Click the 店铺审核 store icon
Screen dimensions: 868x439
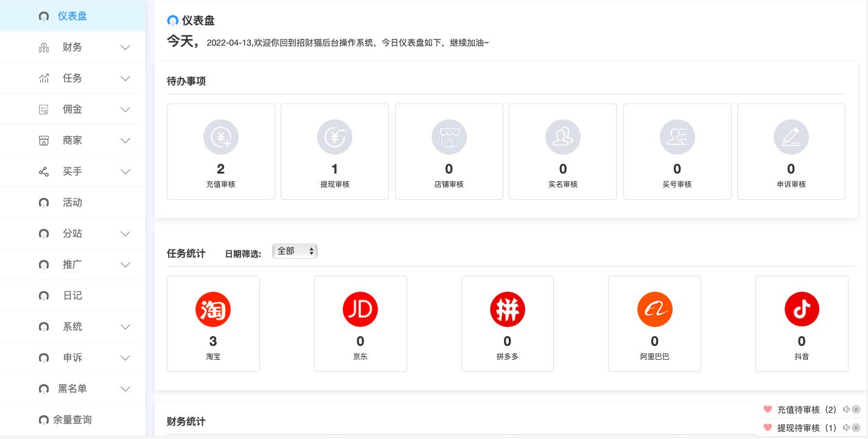(x=449, y=137)
